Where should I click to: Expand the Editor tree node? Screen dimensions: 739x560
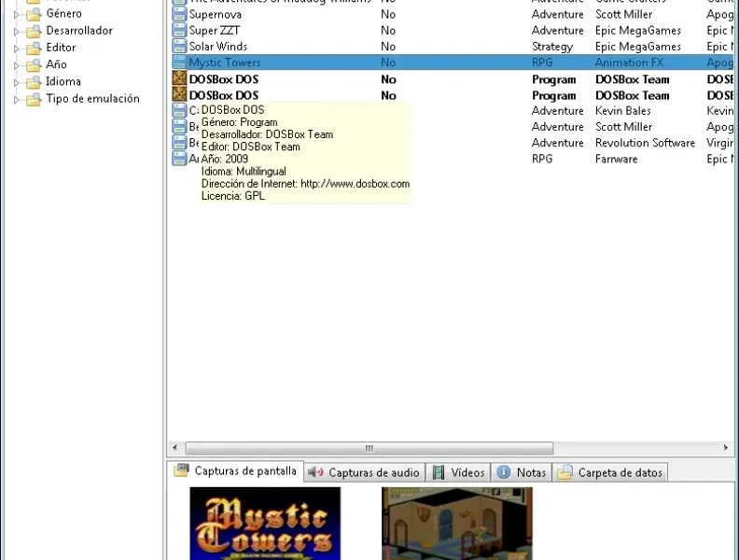[x=16, y=49]
